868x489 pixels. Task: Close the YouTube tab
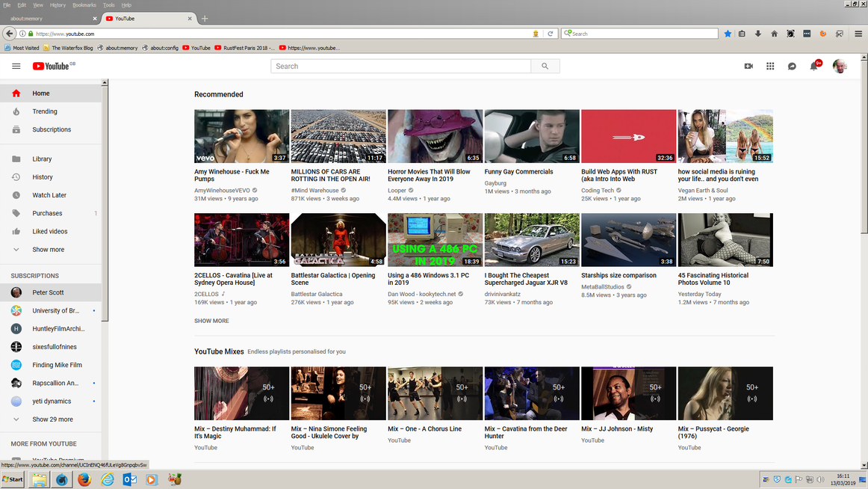tap(189, 18)
